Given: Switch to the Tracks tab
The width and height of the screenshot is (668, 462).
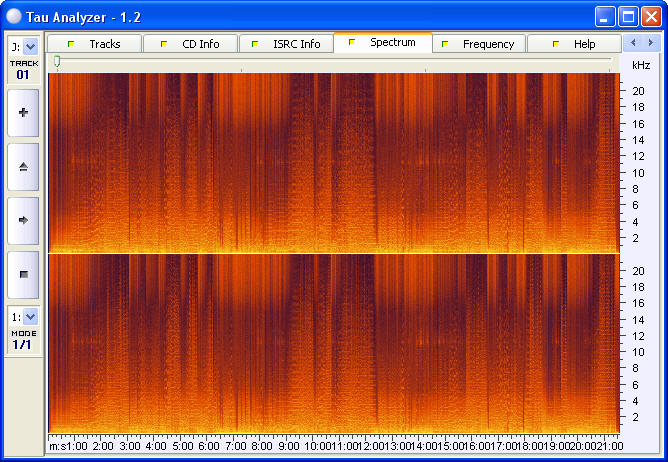Looking at the screenshot, I should 94,44.
